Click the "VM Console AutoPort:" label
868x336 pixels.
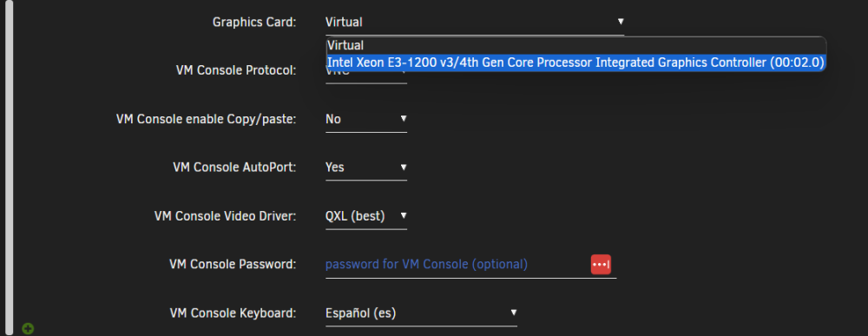[x=234, y=168]
